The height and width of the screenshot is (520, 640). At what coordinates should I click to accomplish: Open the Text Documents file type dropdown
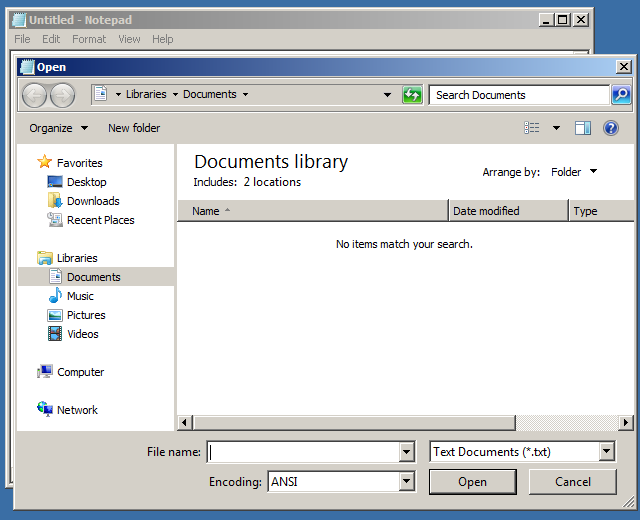607,451
